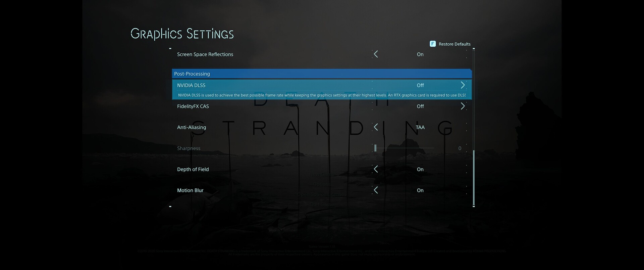Click right arrow to change NVIDIA DLSS
This screenshot has width=644, height=270.
click(463, 85)
